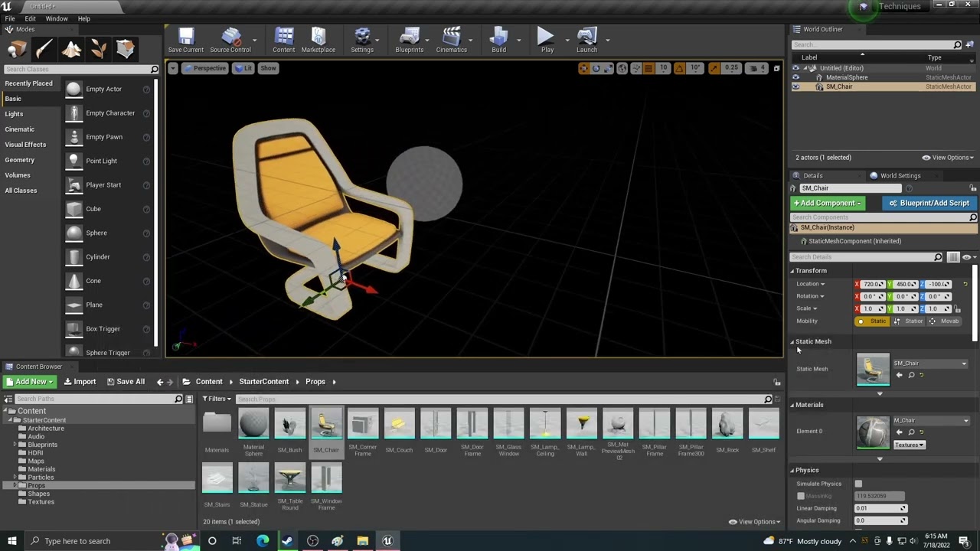
Task: Open the File menu
Action: click(x=10, y=18)
